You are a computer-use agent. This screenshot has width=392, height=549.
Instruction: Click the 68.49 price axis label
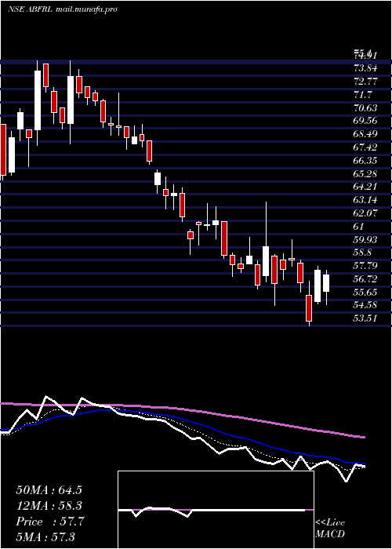[366, 134]
